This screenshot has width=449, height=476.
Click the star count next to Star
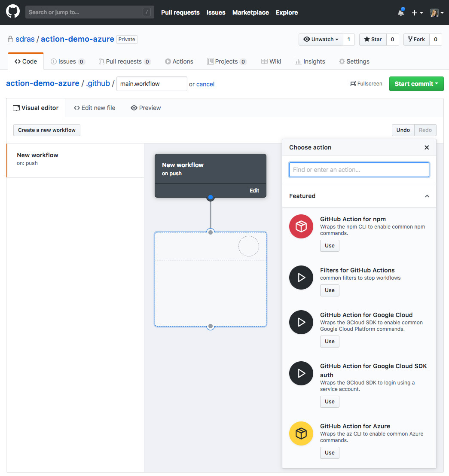(393, 40)
